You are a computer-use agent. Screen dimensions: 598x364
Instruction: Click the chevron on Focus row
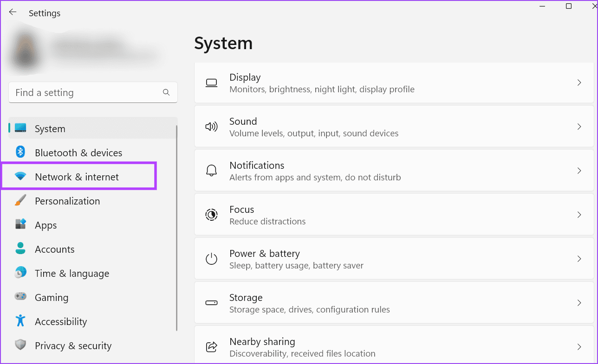click(x=579, y=215)
